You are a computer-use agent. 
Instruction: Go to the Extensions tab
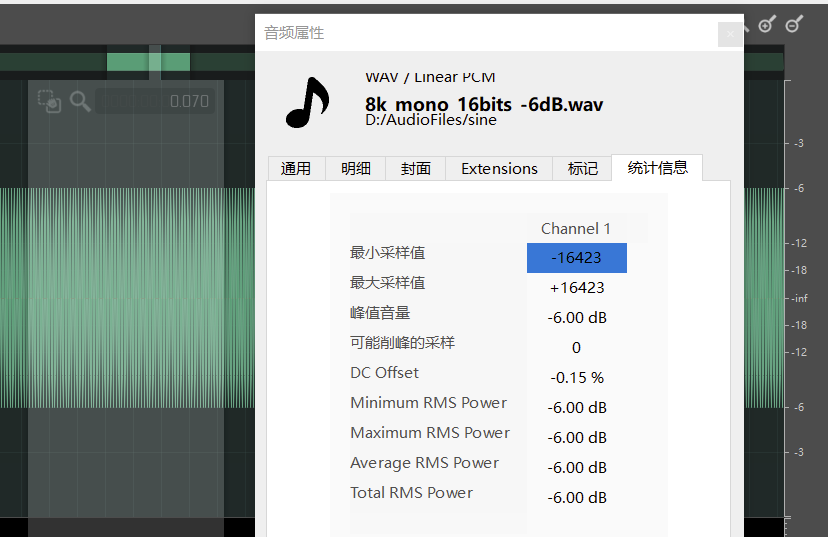click(499, 168)
